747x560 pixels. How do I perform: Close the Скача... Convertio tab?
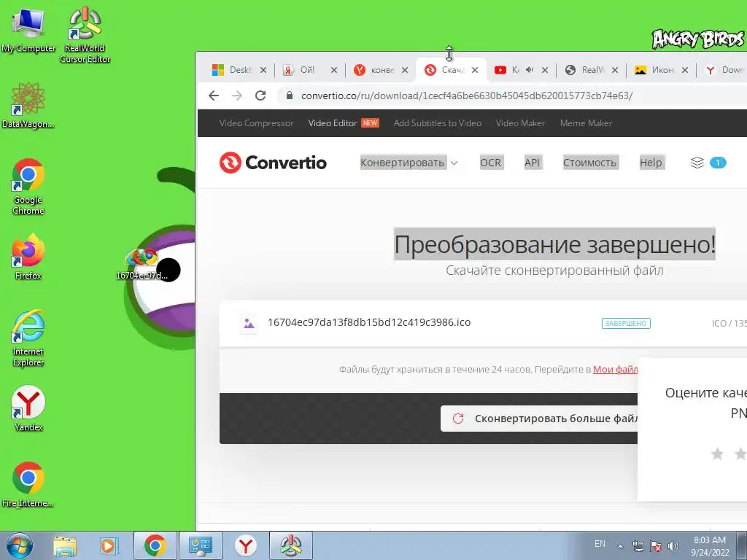pos(475,70)
